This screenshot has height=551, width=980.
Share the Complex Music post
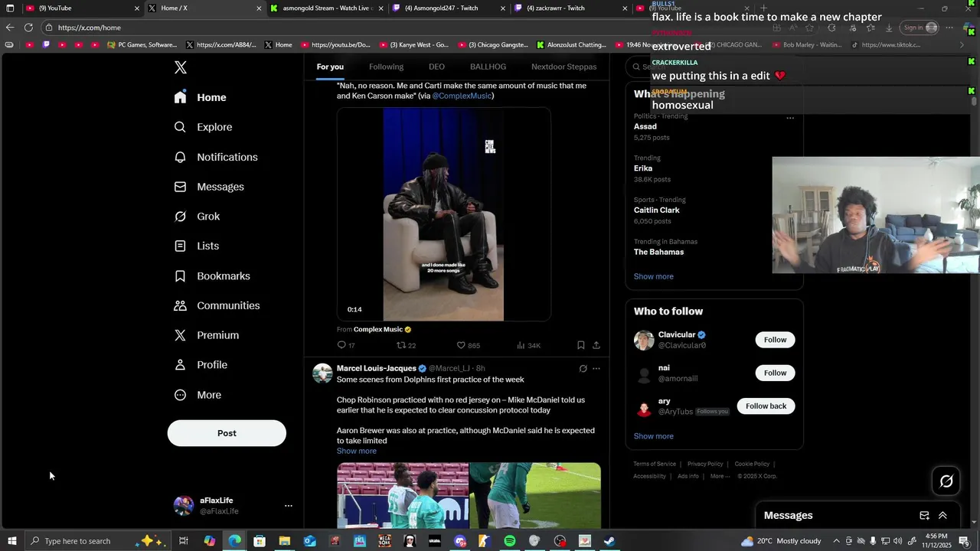(596, 345)
